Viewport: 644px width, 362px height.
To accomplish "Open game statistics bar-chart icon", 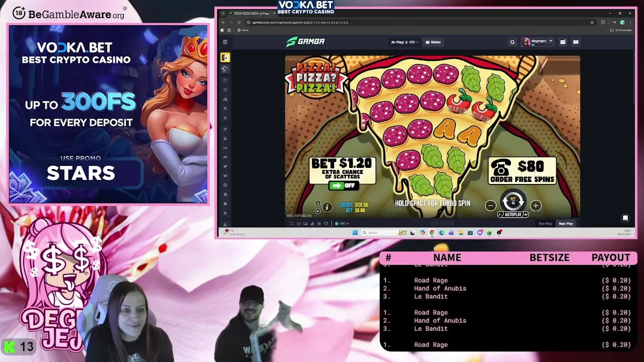I will point(312,224).
